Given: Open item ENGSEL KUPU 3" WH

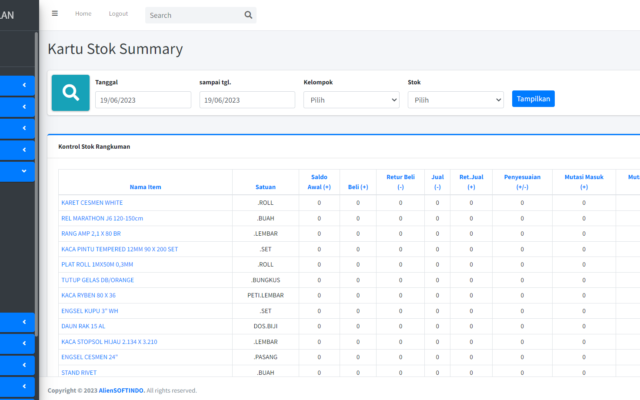Looking at the screenshot, I should (x=90, y=311).
